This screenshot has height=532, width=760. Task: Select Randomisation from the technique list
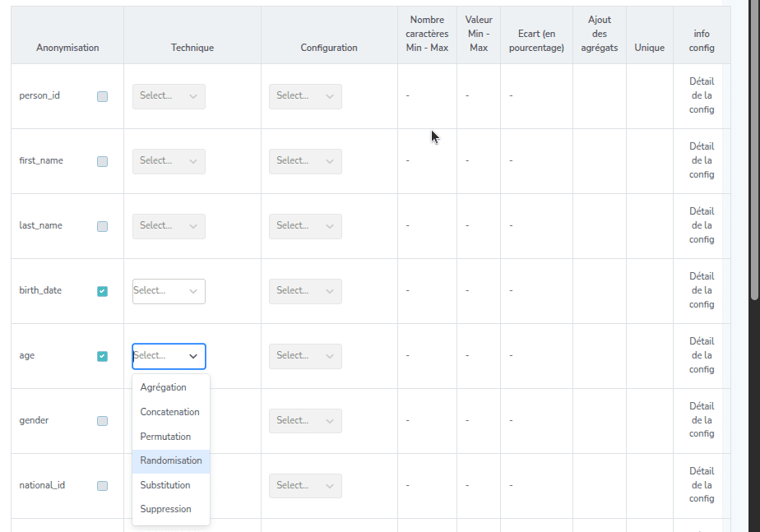pos(171,460)
